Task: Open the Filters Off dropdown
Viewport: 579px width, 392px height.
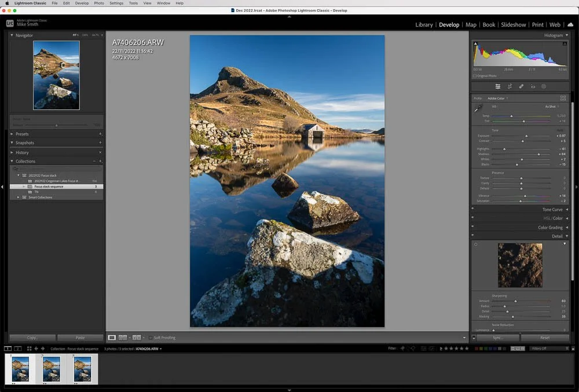Action: [549, 349]
